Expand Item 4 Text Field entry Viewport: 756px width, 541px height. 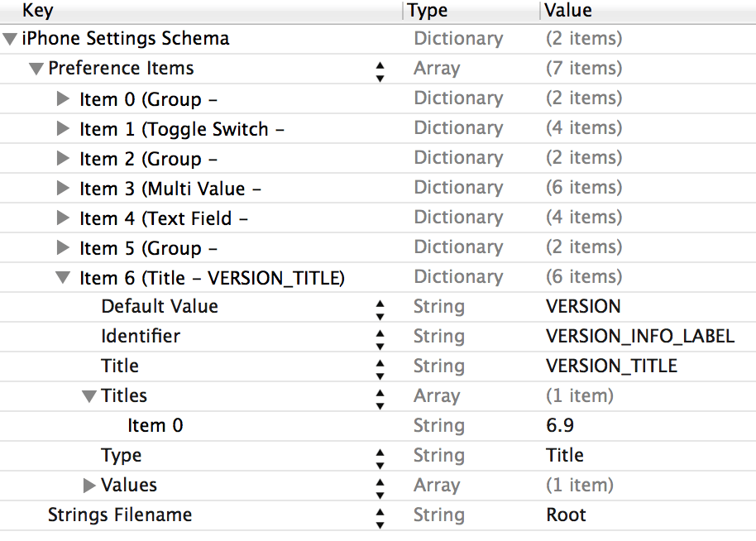click(63, 218)
